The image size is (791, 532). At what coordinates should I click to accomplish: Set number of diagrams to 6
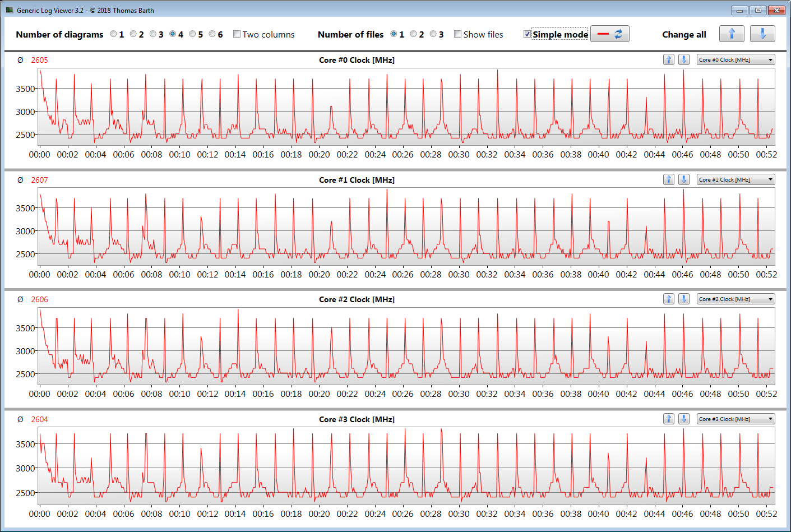click(x=212, y=34)
